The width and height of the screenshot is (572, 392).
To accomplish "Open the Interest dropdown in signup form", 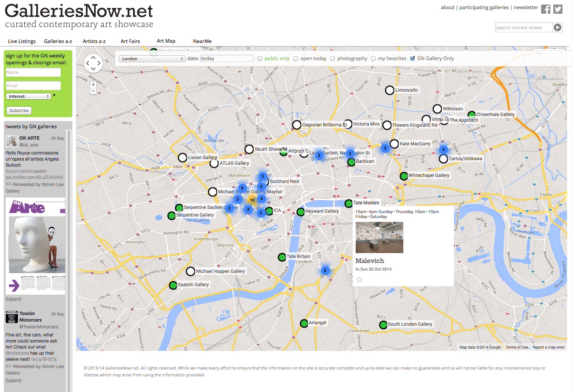I will tap(29, 96).
